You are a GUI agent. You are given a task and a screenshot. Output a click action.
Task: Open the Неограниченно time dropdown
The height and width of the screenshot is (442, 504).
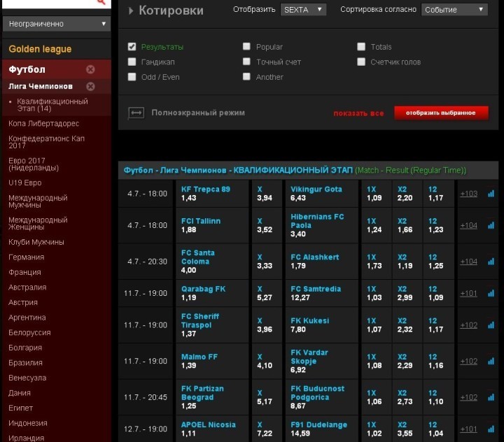pos(57,24)
